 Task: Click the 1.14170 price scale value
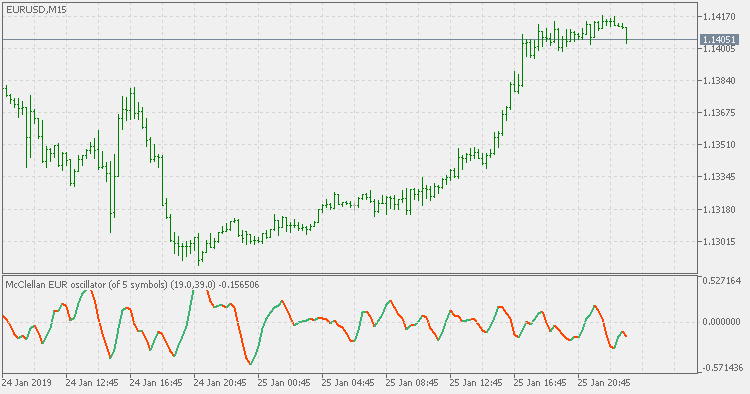[719, 17]
